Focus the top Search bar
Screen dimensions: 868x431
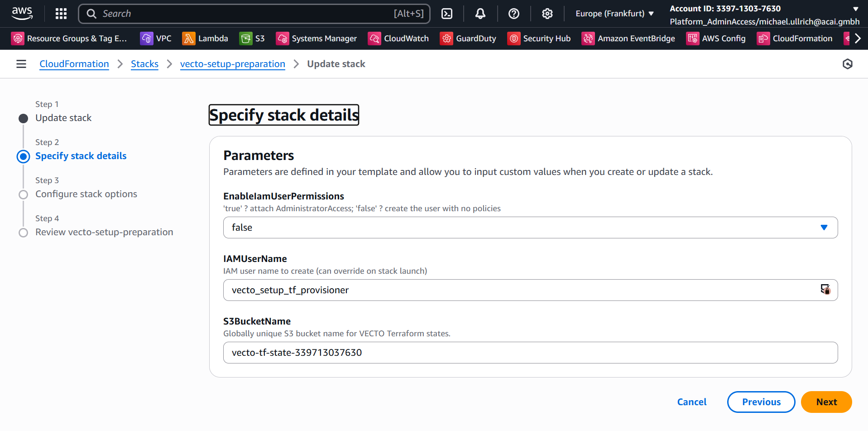tap(254, 14)
